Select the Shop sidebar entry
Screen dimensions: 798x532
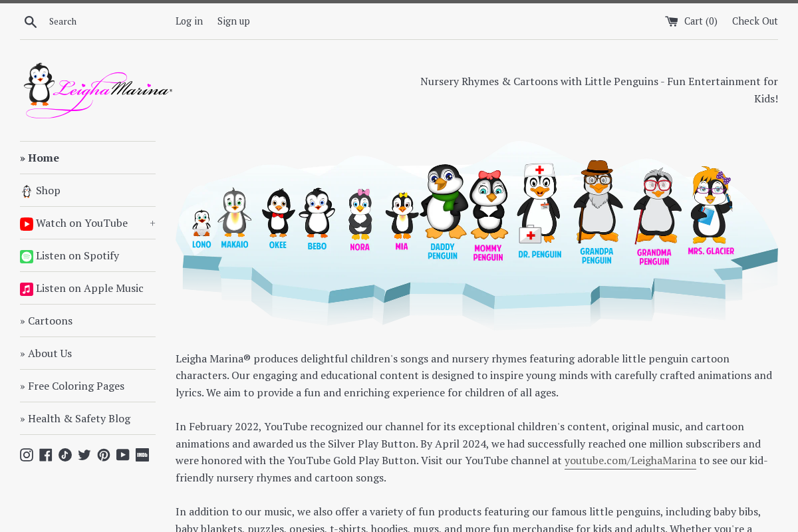click(x=48, y=190)
